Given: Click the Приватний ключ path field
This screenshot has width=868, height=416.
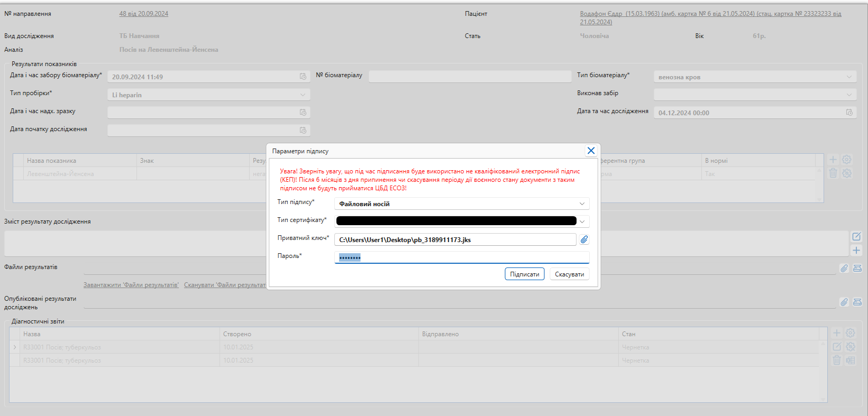Looking at the screenshot, I should [x=455, y=239].
